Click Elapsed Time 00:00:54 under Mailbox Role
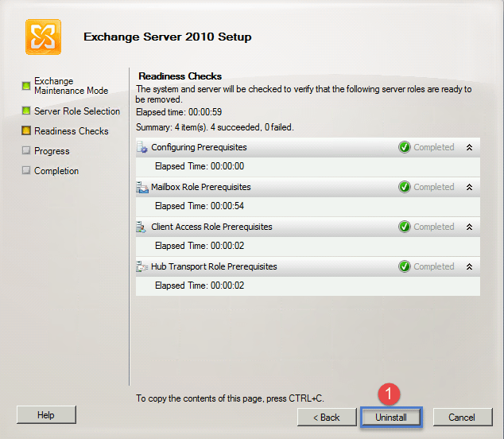This screenshot has height=439, width=504. [200, 206]
